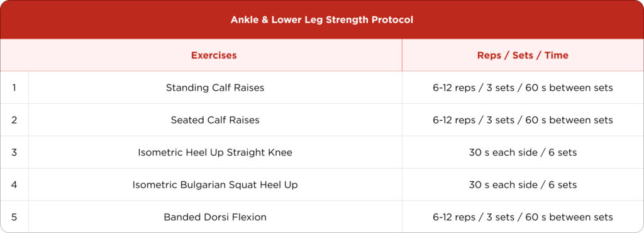Click time value for Isometric Heel Up Straight Knee
This screenshot has width=644, height=233.
click(523, 152)
